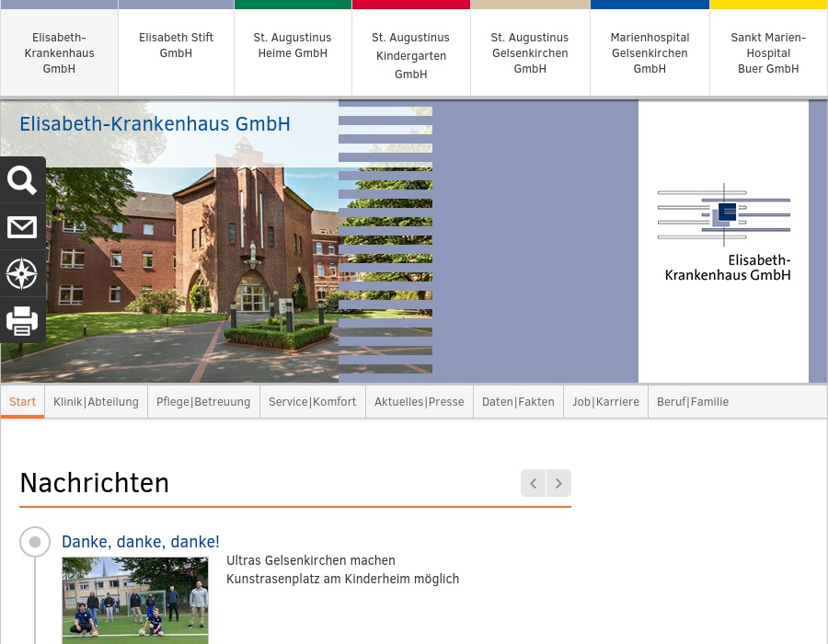
Task: Open the article 'Danke, danke, danke!'
Action: [140, 542]
